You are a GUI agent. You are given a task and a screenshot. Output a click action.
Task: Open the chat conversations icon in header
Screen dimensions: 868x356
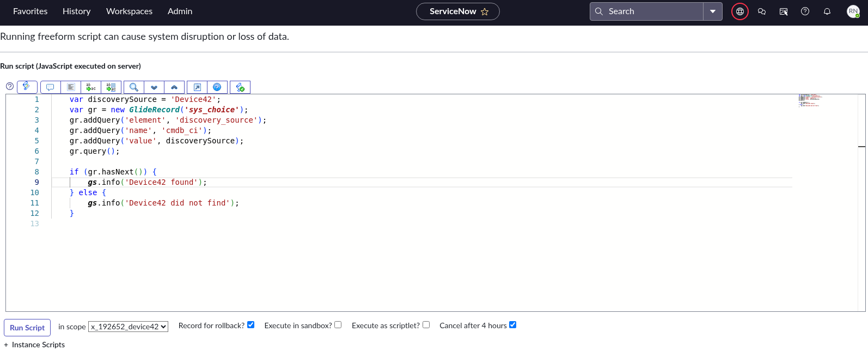coord(762,11)
